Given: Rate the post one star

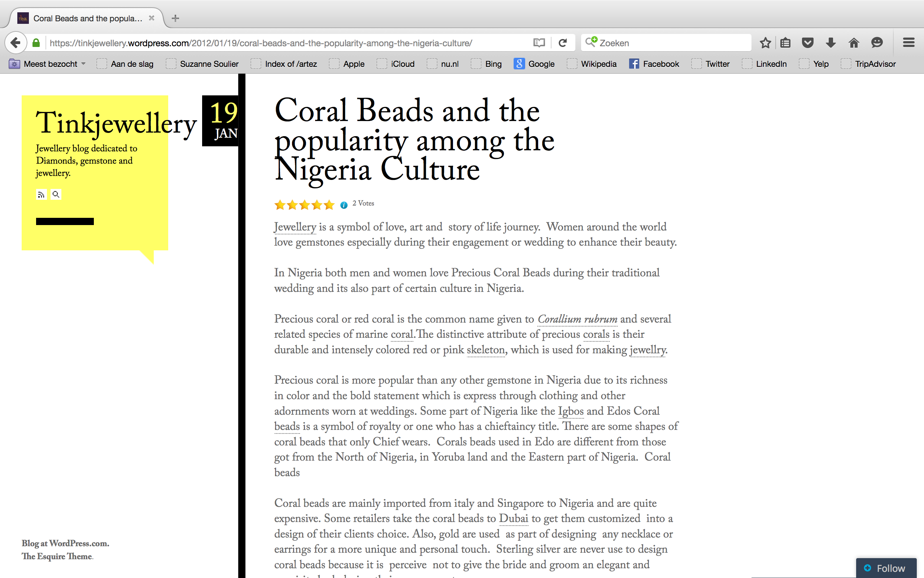Looking at the screenshot, I should click(x=280, y=205).
